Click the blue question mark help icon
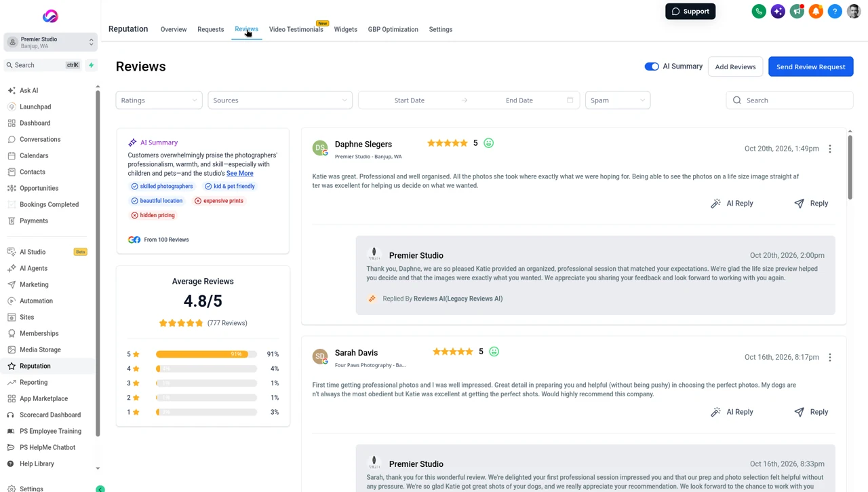 pos(835,12)
